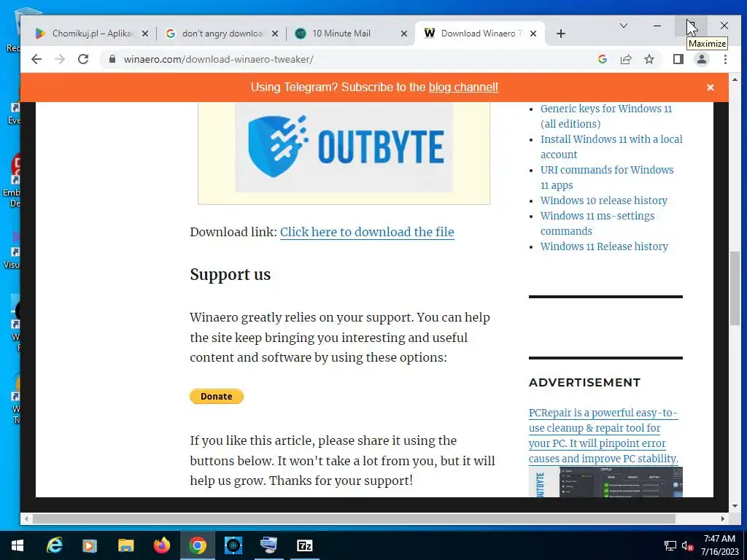Click the scroll down arrow
The height and width of the screenshot is (560, 747).
pos(734,506)
